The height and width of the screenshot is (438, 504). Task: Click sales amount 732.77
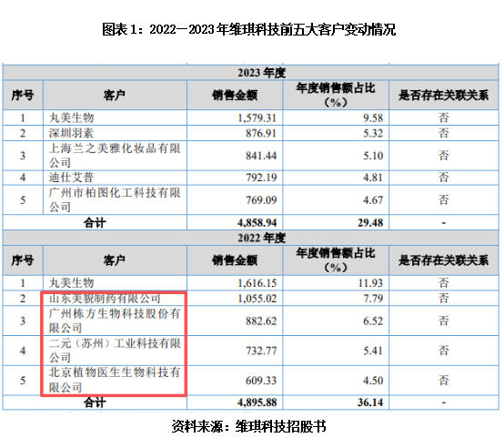[261, 351]
